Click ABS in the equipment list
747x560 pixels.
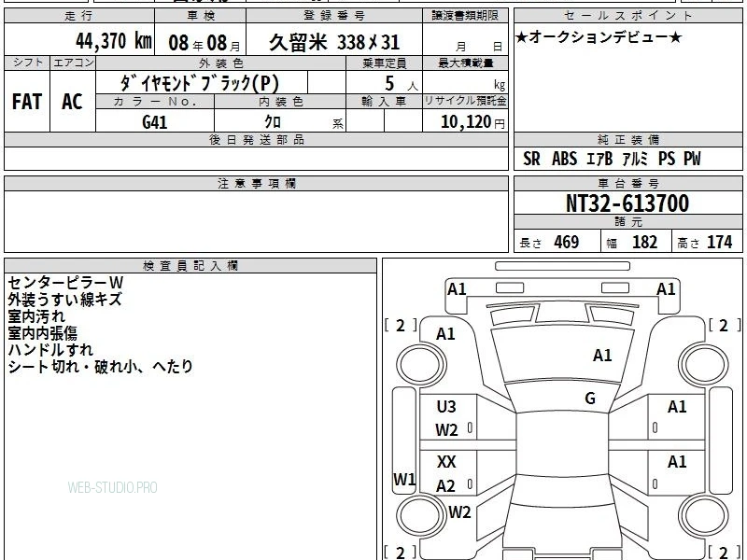(x=564, y=159)
